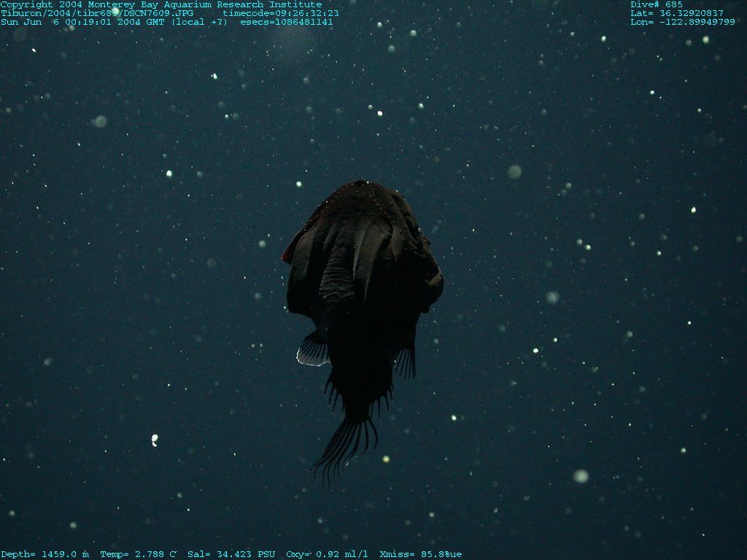Click the Xmiss= 85.8% readout
This screenshot has height=560, width=747.
point(420,555)
